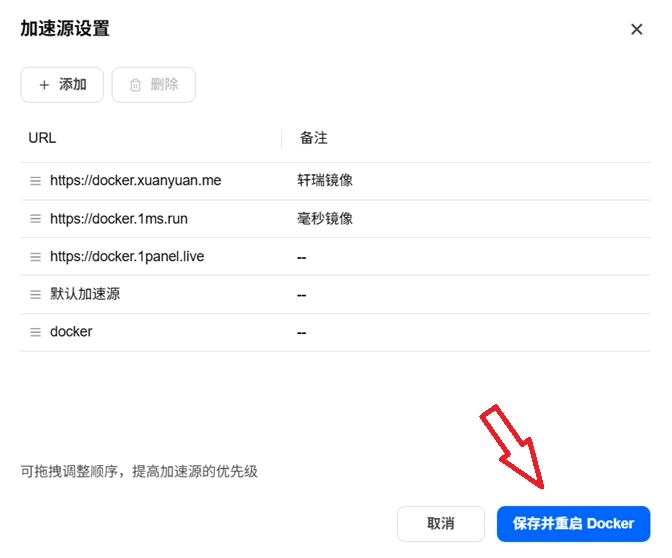Click drag handle for docker.1panel.live row
Screen dimensions: 672x558
(36, 257)
